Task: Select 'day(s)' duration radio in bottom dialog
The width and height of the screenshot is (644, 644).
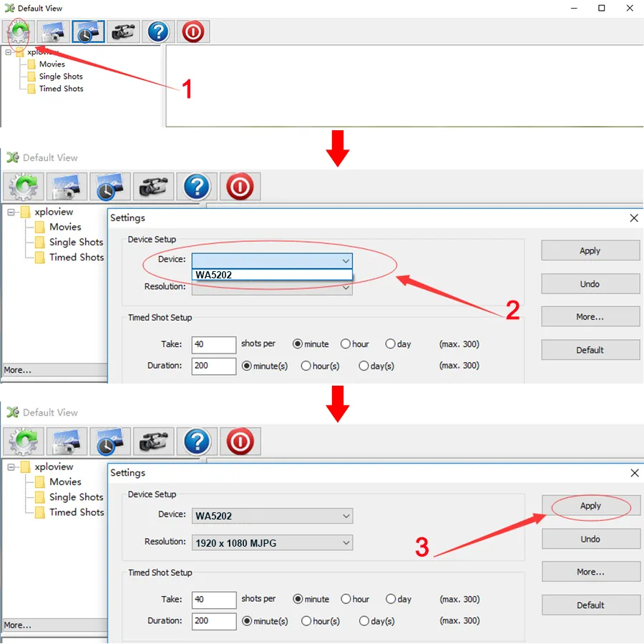Action: point(365,620)
